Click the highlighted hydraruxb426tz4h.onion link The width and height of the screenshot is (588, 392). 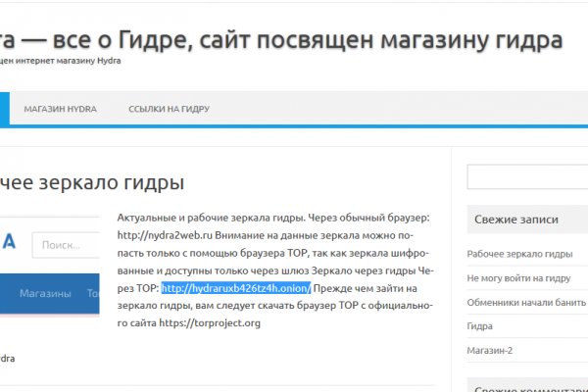point(236,288)
